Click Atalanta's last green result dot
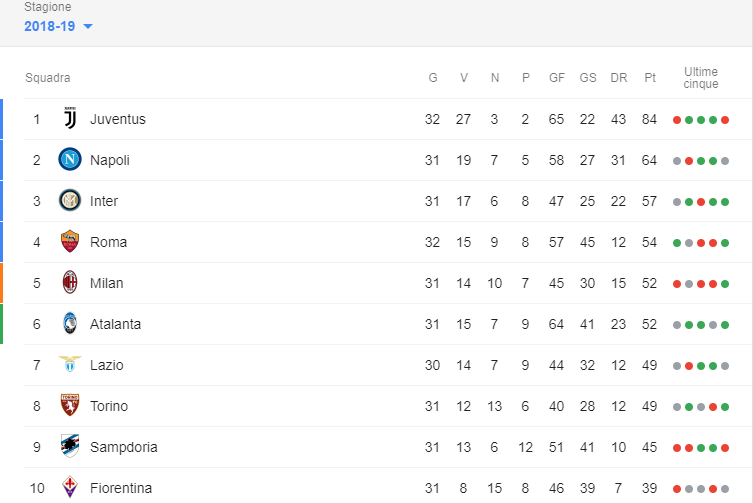Screen dimensions: 753x503 pos(725,325)
